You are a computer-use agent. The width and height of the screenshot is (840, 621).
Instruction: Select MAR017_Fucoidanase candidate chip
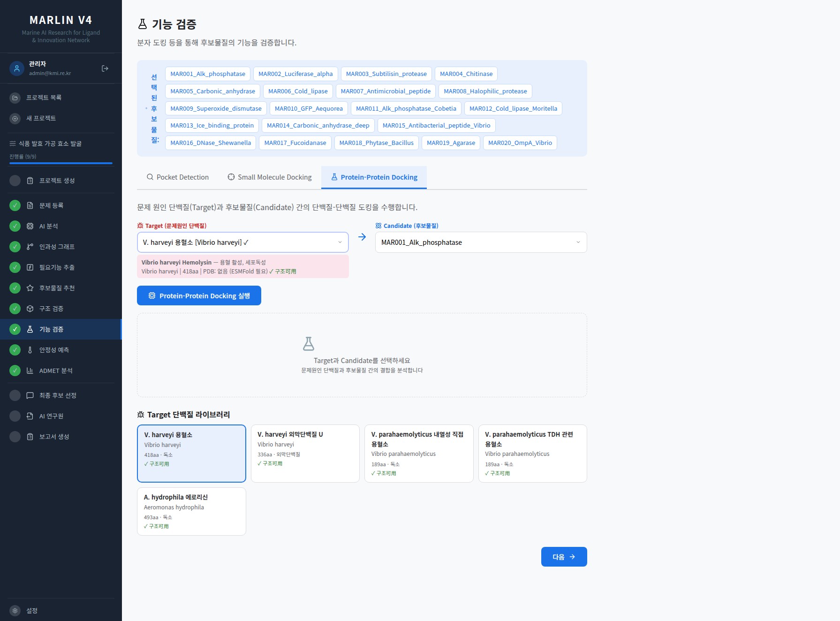[295, 143]
